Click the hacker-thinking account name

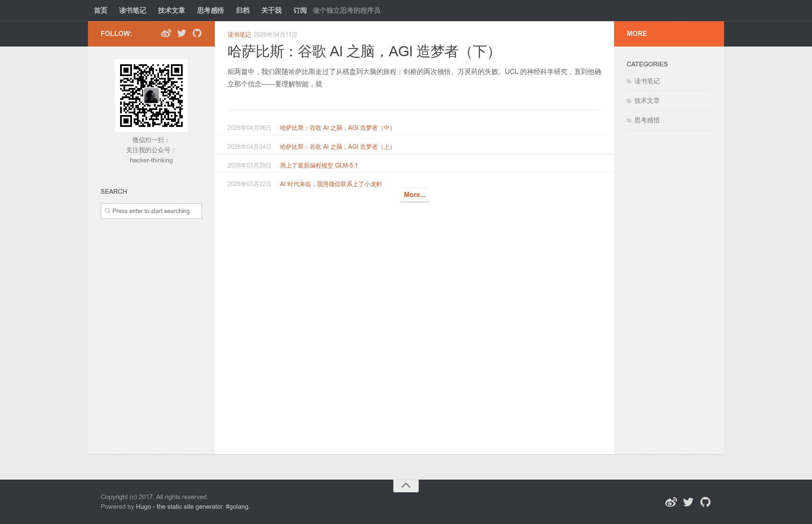[151, 160]
